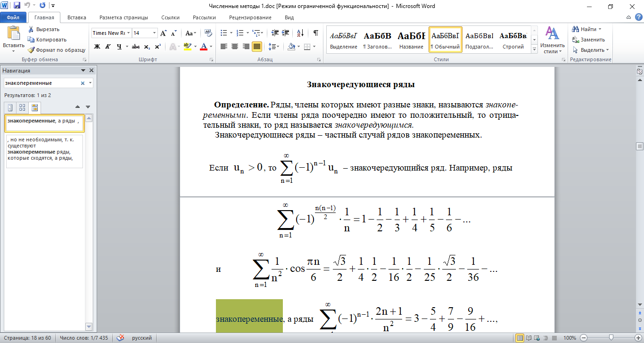Screen dimensions: 644x343
Task: Click the language indicator 'русский'
Action: [x=141, y=338]
